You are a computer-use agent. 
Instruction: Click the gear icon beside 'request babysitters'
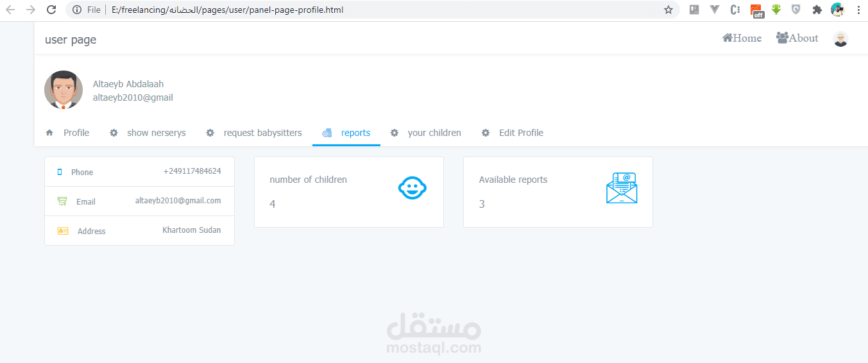click(x=210, y=133)
